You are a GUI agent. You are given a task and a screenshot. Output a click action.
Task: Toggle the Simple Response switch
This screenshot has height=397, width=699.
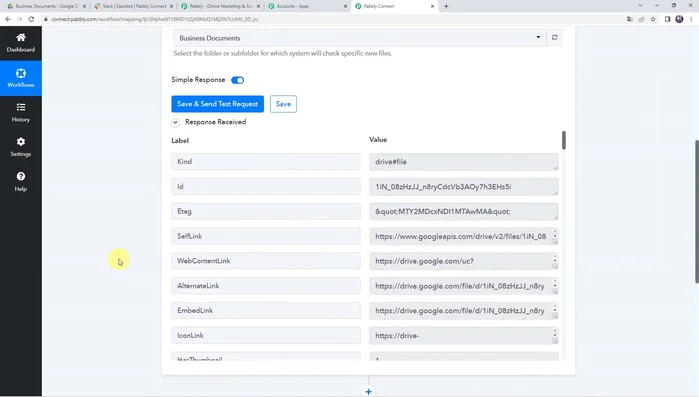(x=238, y=80)
